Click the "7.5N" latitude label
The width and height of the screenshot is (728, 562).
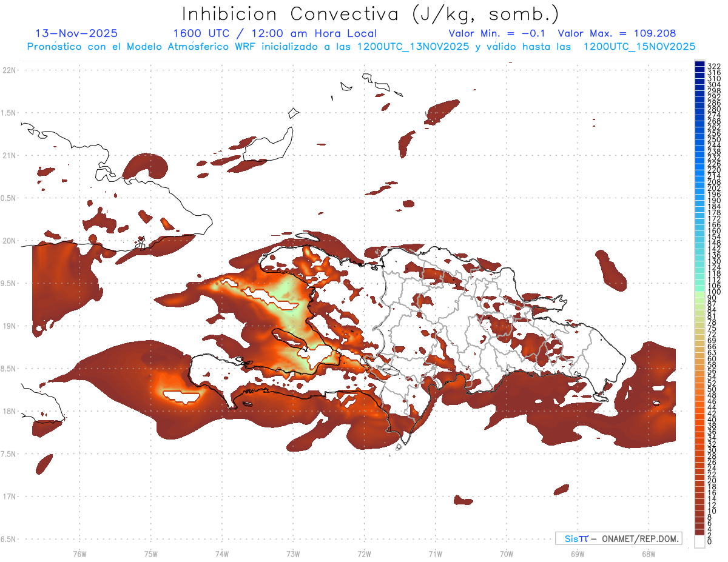tap(9, 454)
